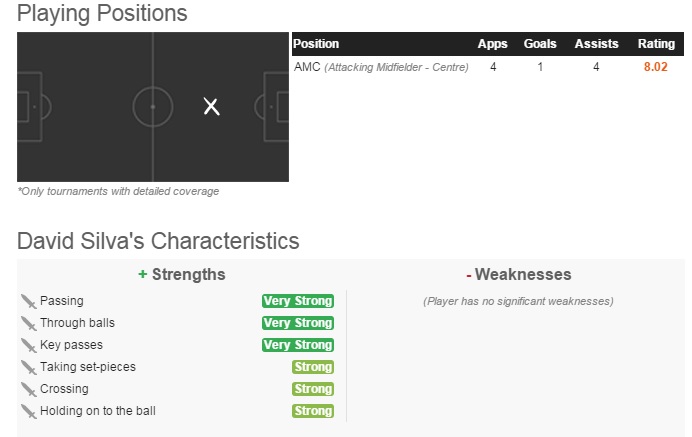Click the boot icon beside Through balls

coord(28,323)
